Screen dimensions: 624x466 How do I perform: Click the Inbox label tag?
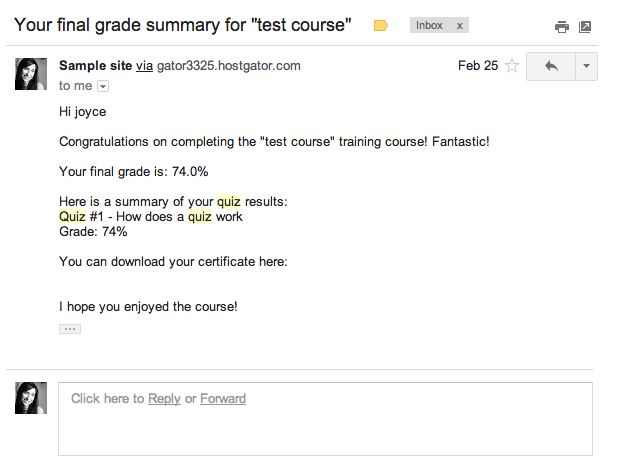pyautogui.click(x=429, y=26)
